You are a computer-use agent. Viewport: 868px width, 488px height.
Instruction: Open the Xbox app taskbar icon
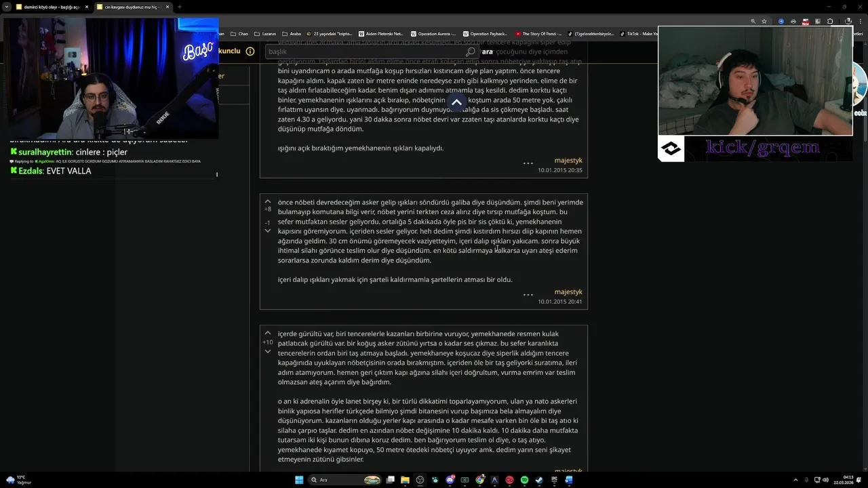(x=465, y=480)
